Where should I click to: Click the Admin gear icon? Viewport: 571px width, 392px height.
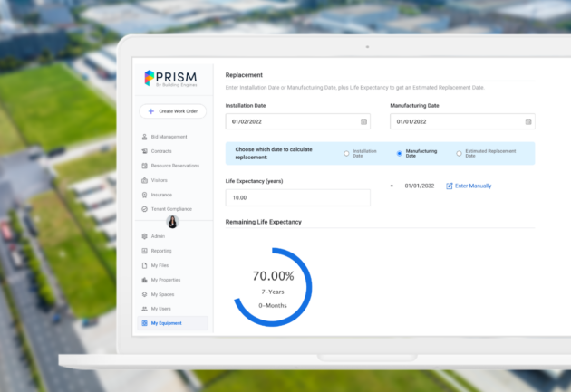144,236
